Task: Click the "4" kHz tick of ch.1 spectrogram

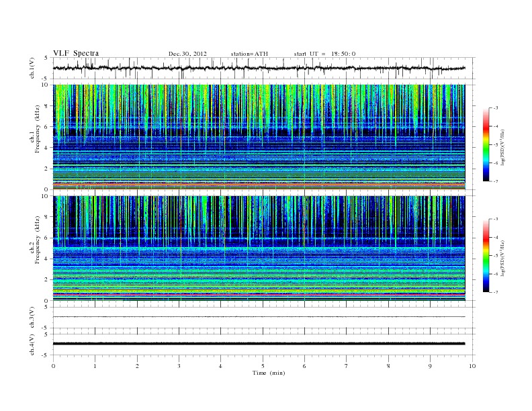Action: pyautogui.click(x=47, y=148)
